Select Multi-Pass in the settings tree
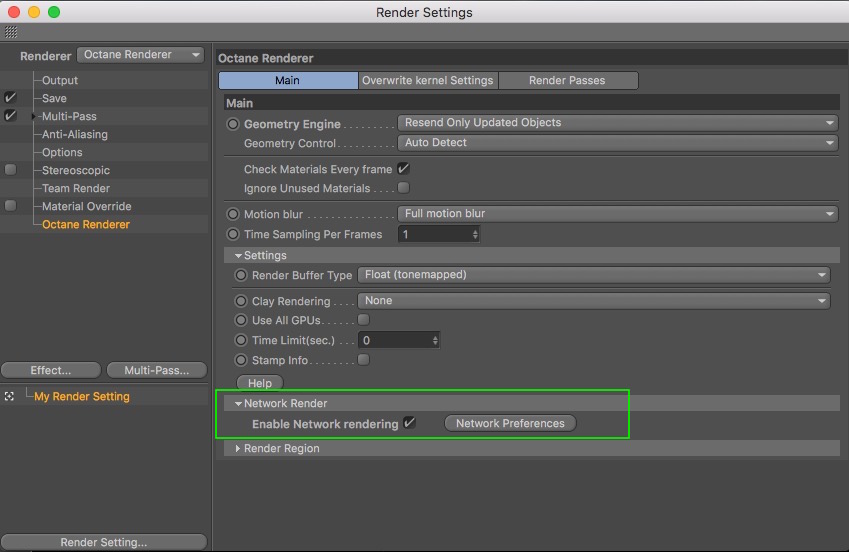Screen dimensions: 849x552 (69, 116)
